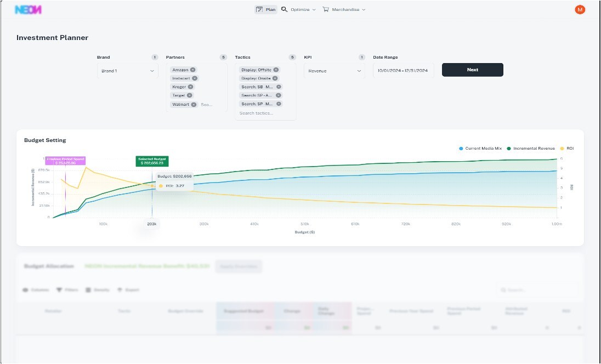Screen dimensions: 601x364
Task: Remove the Amazon partner chip
Action: (x=193, y=70)
